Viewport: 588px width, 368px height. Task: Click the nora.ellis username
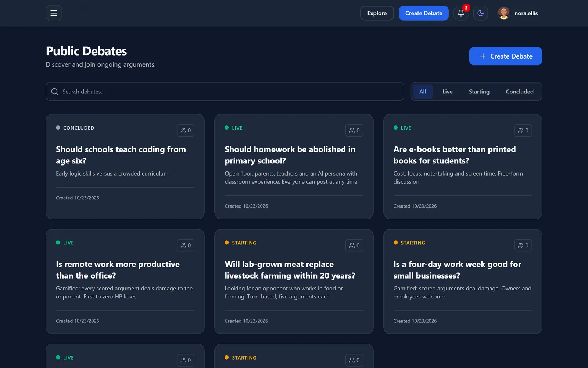[x=526, y=13]
